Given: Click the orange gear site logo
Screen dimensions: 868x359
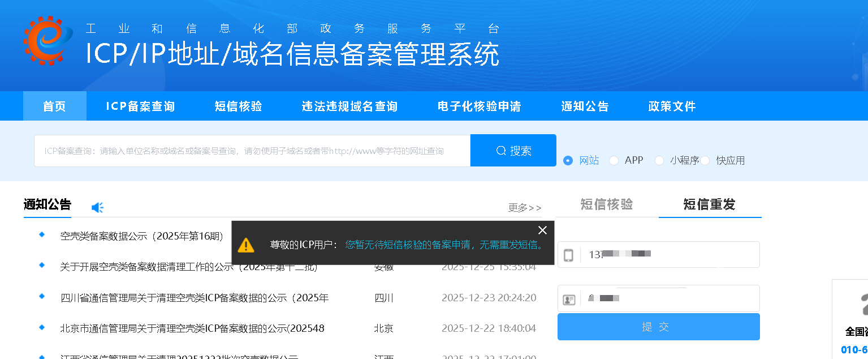Looking at the screenshot, I should tap(48, 40).
